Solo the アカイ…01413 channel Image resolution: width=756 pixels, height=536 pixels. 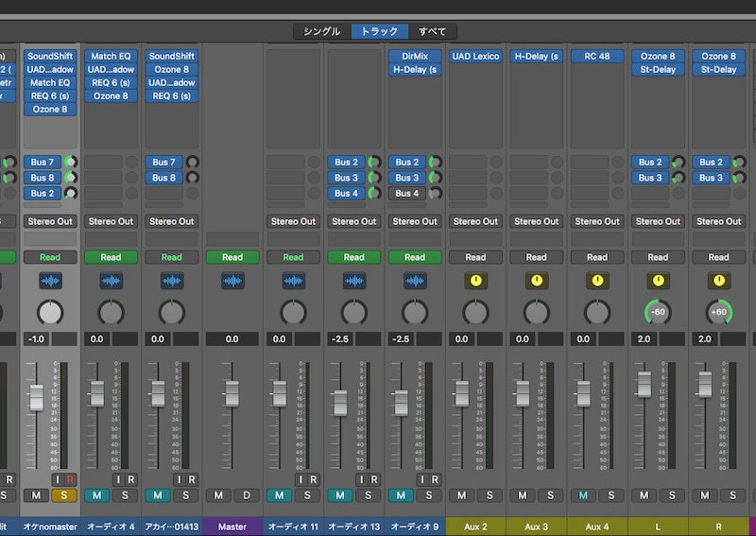tap(185, 495)
